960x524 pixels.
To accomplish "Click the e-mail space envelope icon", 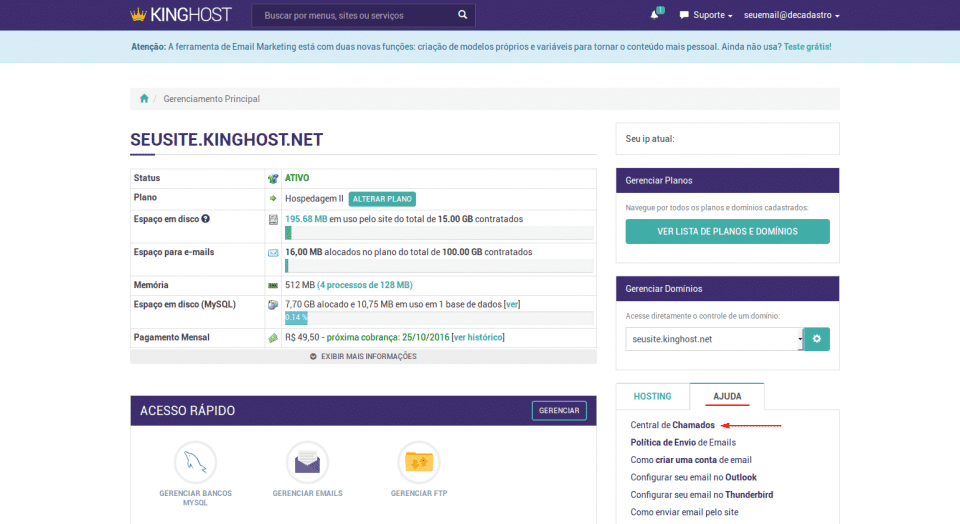I will 273,252.
